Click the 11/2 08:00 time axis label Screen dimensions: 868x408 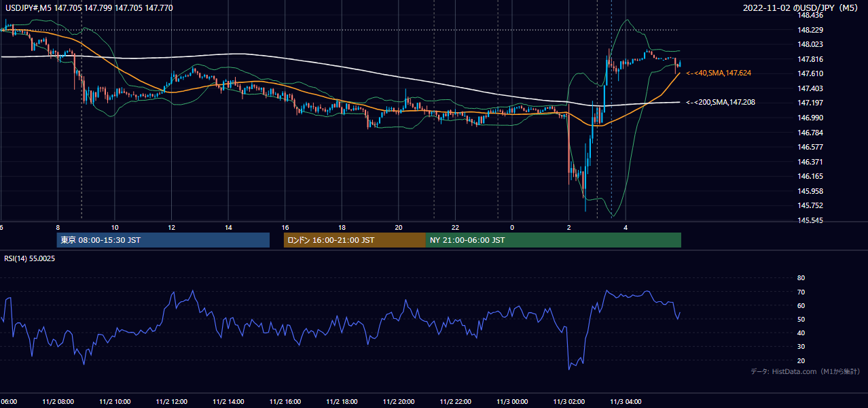(x=58, y=402)
